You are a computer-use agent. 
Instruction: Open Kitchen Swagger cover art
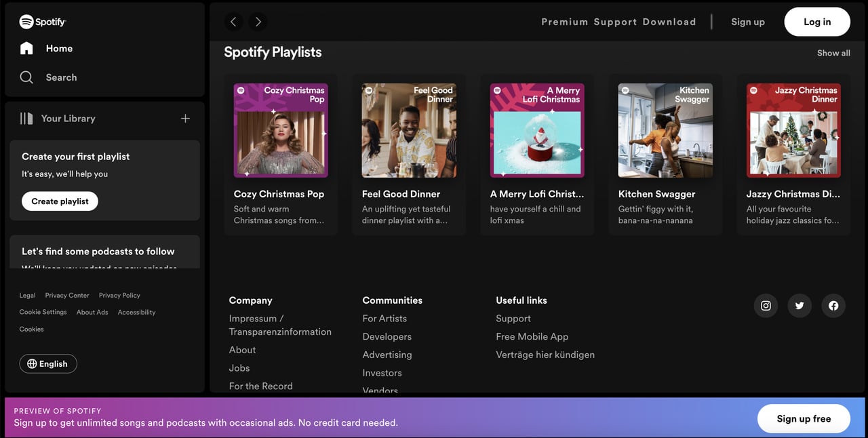pos(665,130)
